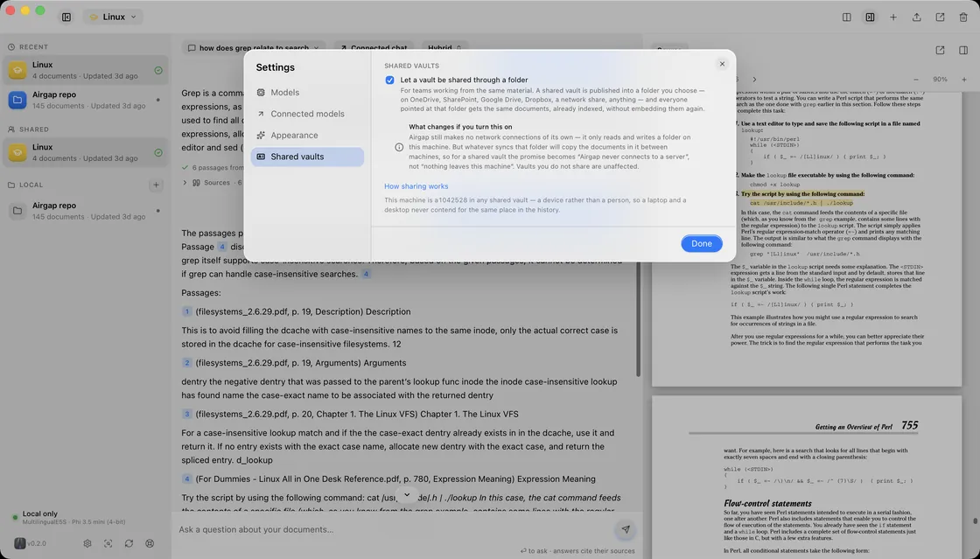Go to next PDF page chevron
This screenshot has height=559, width=980.
click(754, 80)
